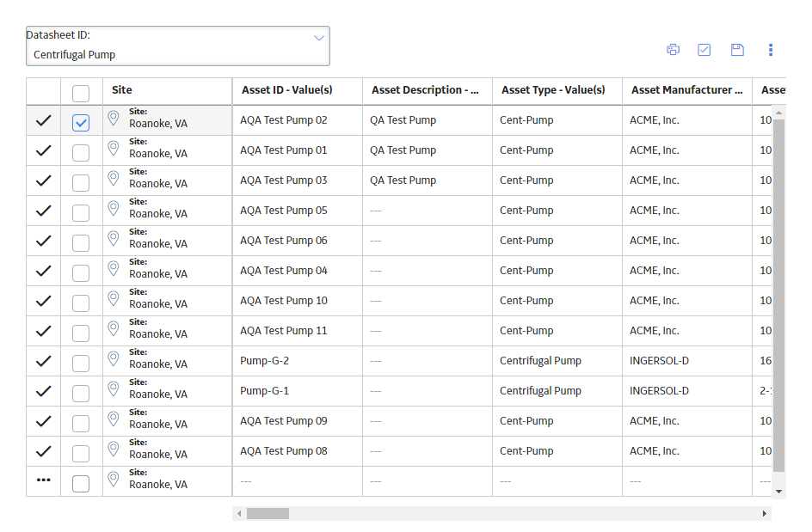
Task: Click the Site column header
Action: pyautogui.click(x=167, y=90)
